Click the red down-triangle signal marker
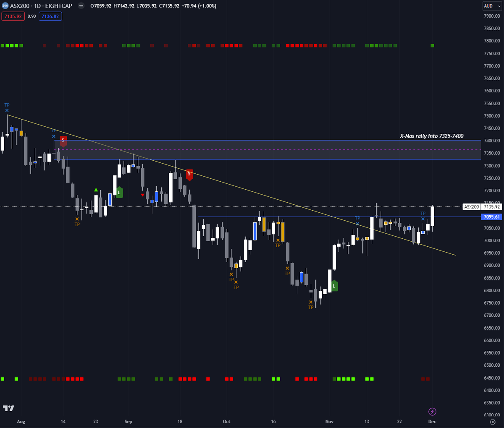This screenshot has width=504, height=428. point(143,195)
